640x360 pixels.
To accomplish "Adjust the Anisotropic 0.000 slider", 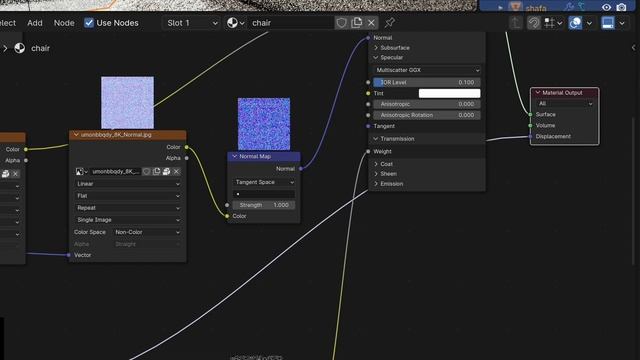I will (x=427, y=104).
